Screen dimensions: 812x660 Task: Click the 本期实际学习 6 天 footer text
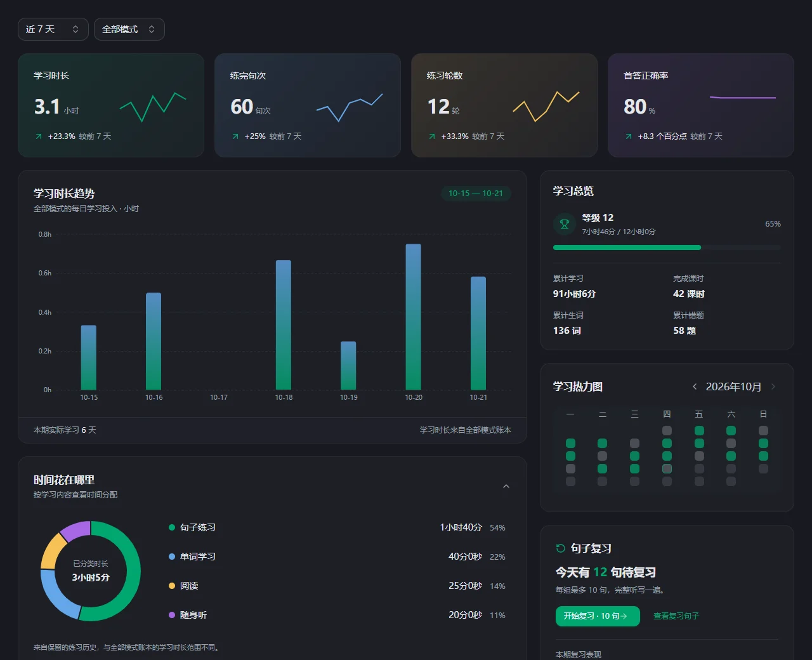click(65, 430)
